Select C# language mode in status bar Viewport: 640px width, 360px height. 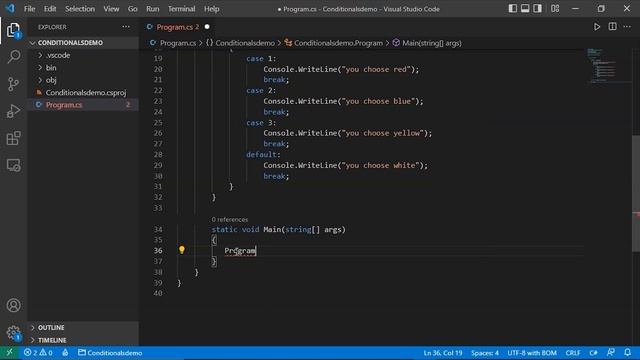click(x=593, y=353)
